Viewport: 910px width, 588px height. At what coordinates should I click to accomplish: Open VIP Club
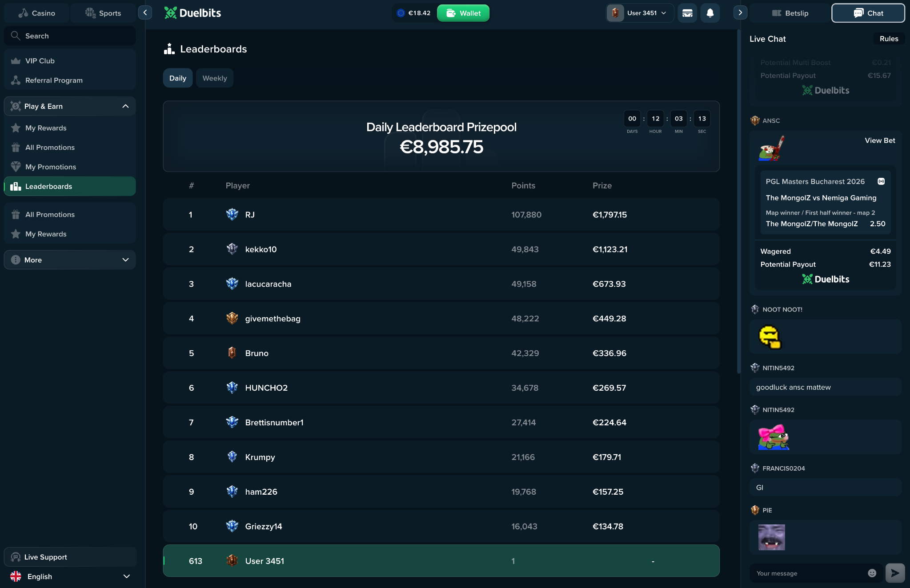pyautogui.click(x=70, y=61)
